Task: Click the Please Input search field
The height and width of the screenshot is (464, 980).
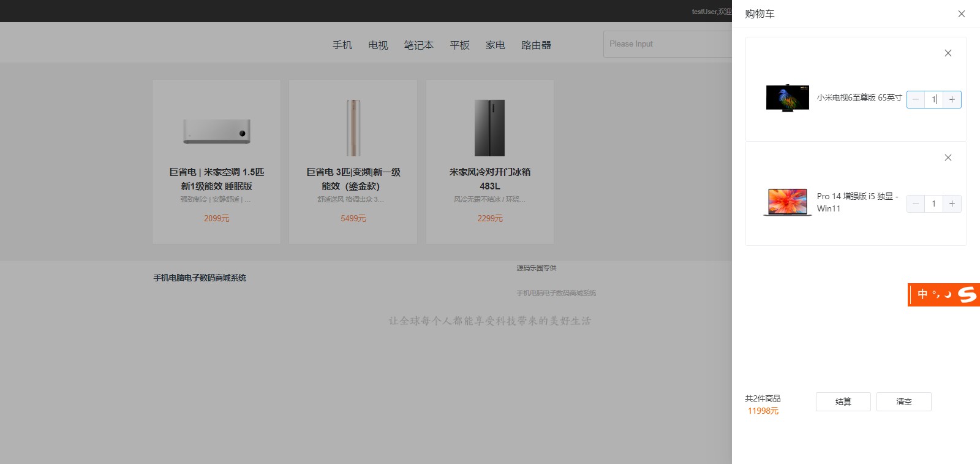Action: pyautogui.click(x=668, y=44)
